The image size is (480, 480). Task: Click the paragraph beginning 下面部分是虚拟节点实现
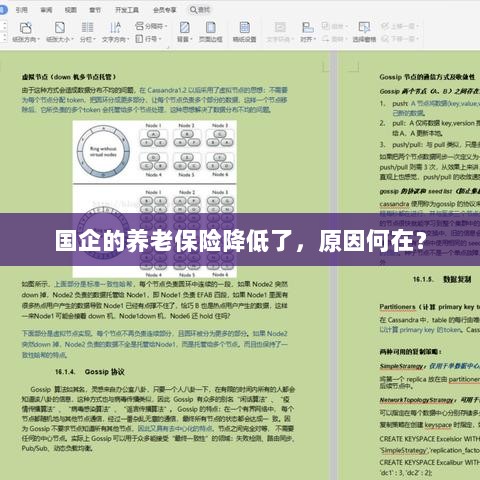coord(155,344)
